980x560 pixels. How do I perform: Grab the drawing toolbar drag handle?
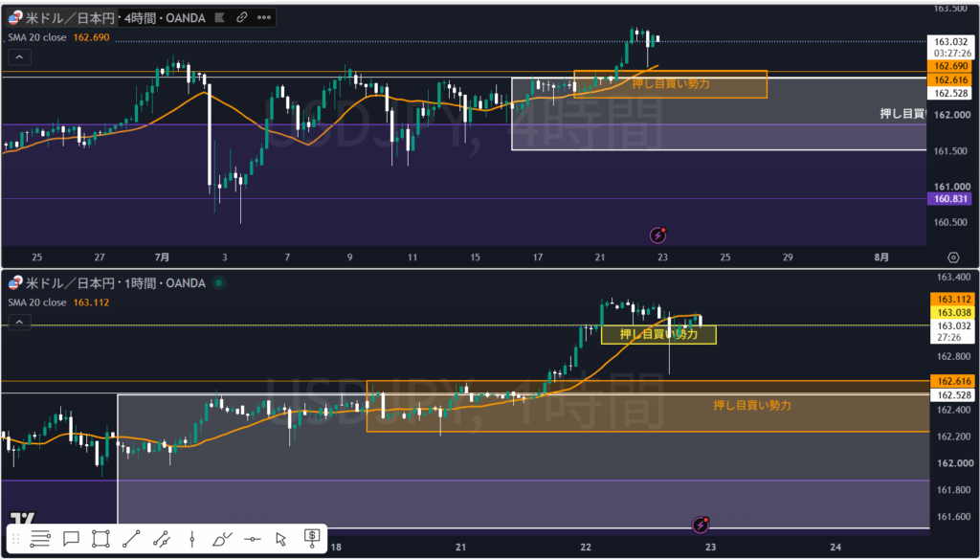click(x=16, y=538)
